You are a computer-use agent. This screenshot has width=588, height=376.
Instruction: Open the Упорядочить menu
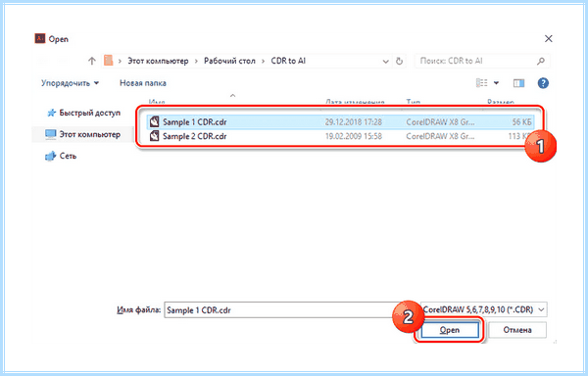pos(70,83)
